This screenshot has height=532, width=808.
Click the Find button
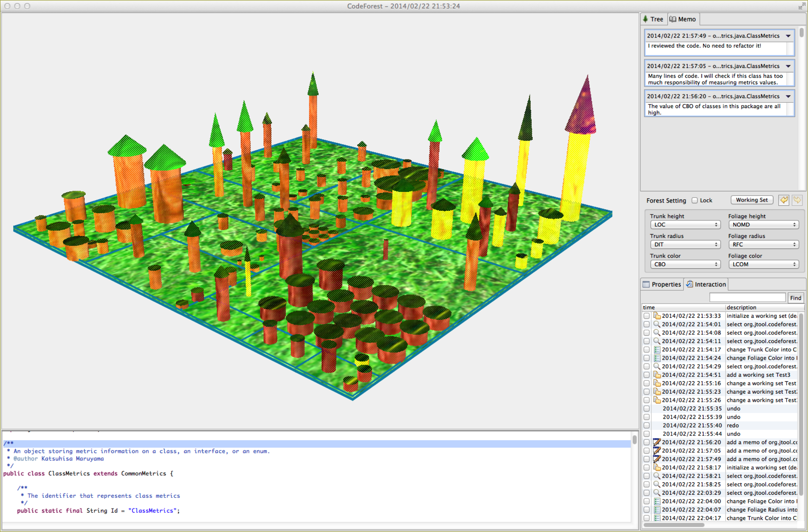795,298
